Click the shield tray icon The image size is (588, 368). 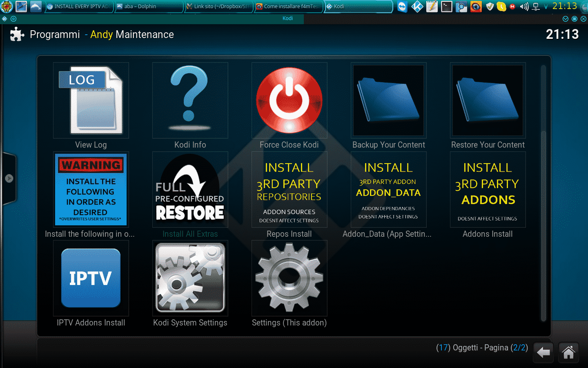tap(490, 7)
